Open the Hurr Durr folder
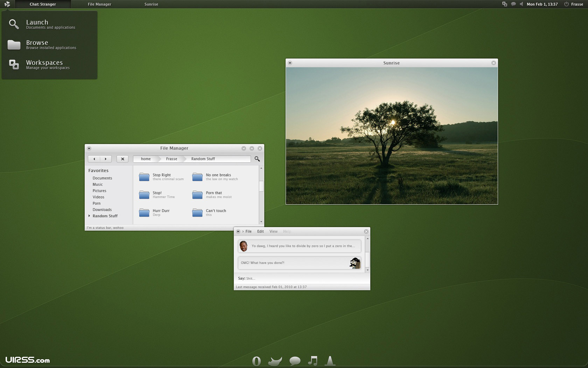Image resolution: width=588 pixels, height=368 pixels. click(x=154, y=212)
